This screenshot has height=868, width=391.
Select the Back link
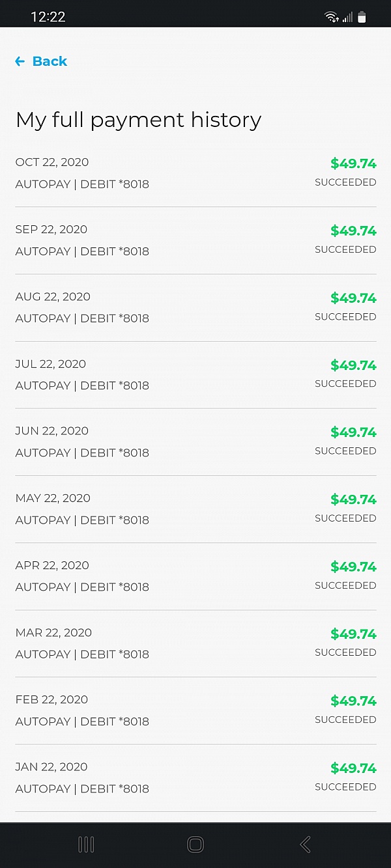coord(49,61)
